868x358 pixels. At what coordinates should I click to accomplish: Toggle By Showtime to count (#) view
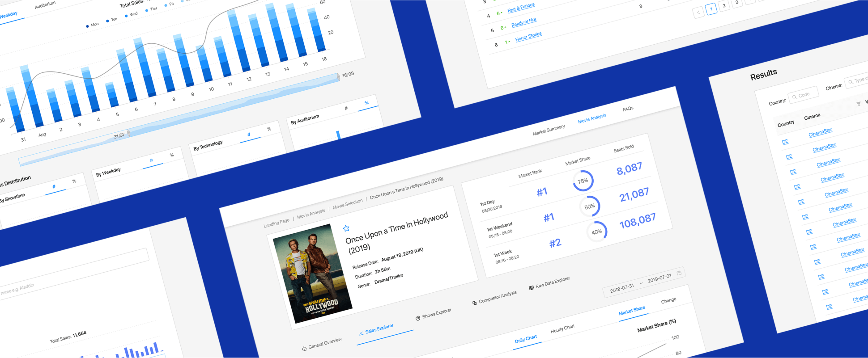(54, 187)
